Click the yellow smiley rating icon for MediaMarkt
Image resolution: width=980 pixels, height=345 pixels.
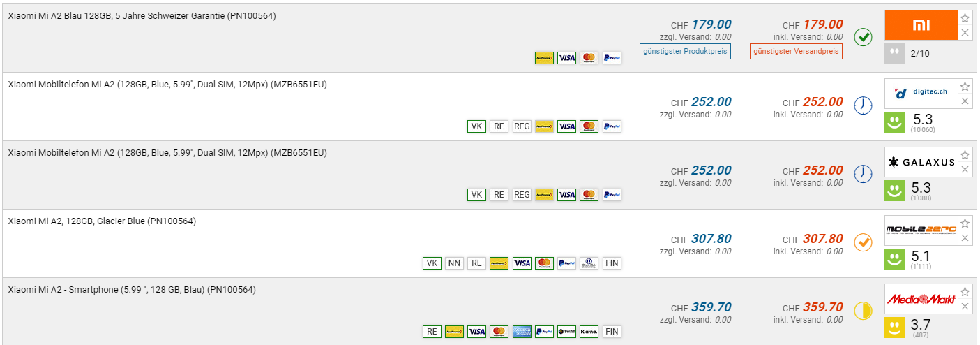tap(895, 328)
